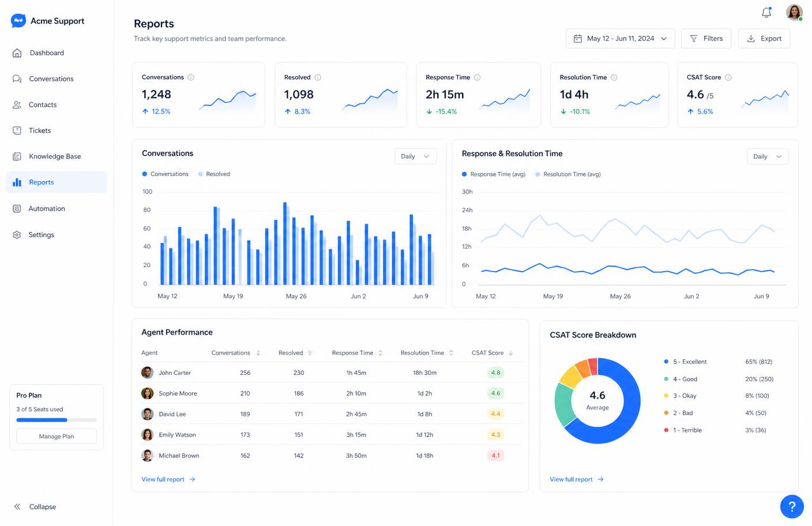Click info icon next to Conversations metric
This screenshot has height=526, width=812.
point(191,77)
